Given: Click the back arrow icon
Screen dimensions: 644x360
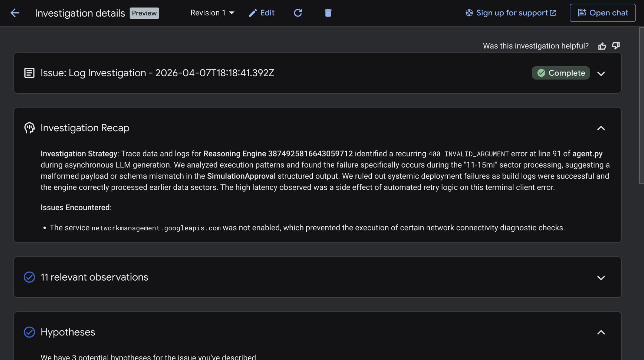Looking at the screenshot, I should point(15,13).
